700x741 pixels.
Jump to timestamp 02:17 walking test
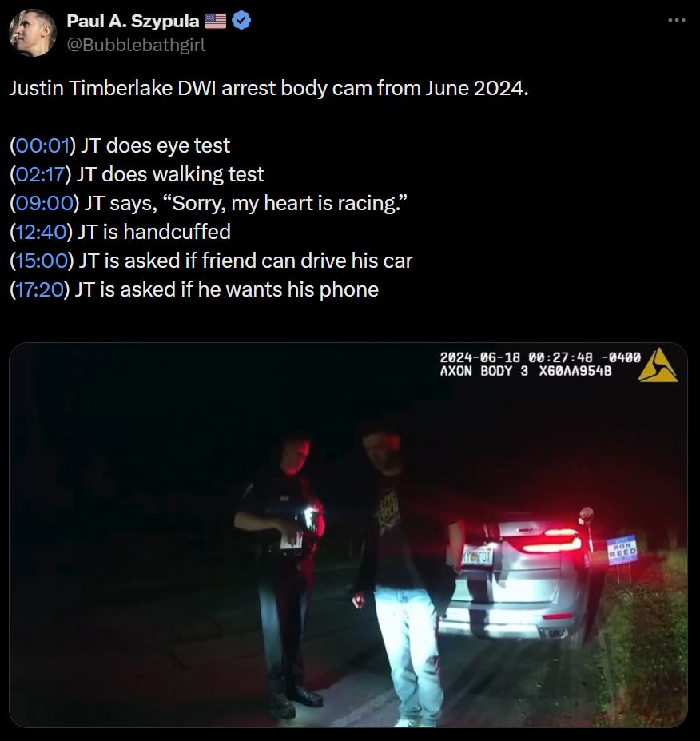click(40, 174)
